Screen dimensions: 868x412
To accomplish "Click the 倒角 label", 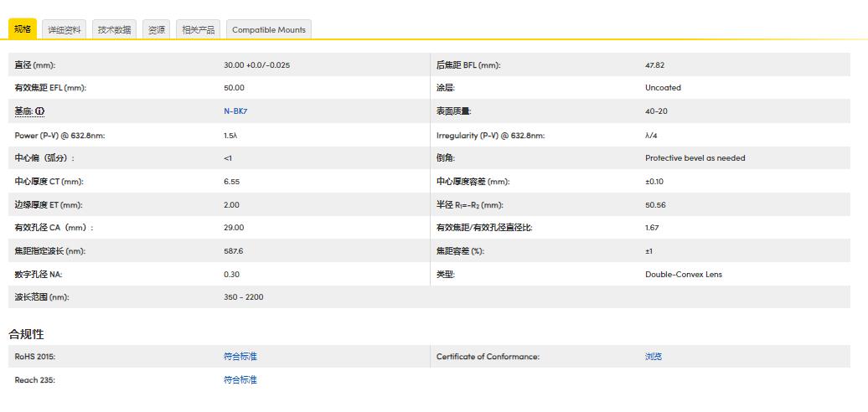I will click(446, 158).
